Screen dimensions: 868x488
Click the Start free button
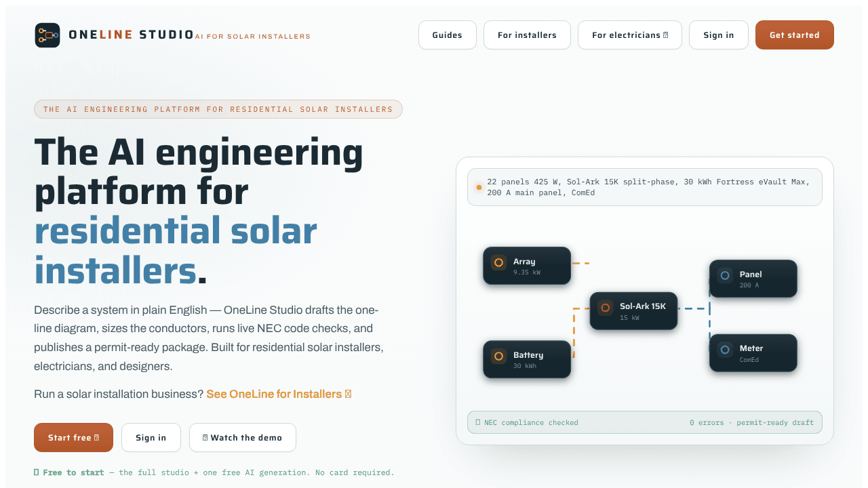click(x=73, y=438)
